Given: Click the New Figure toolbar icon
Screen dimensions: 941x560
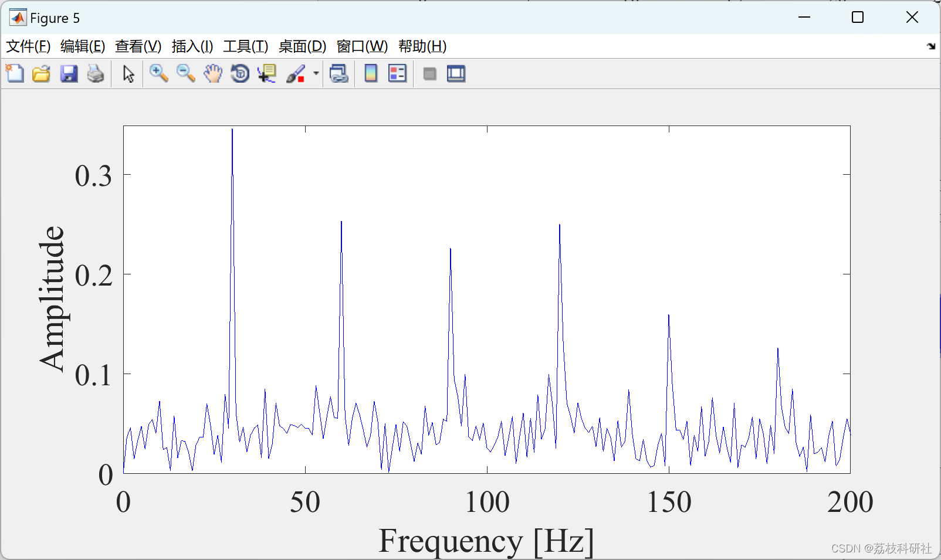Looking at the screenshot, I should pos(15,74).
